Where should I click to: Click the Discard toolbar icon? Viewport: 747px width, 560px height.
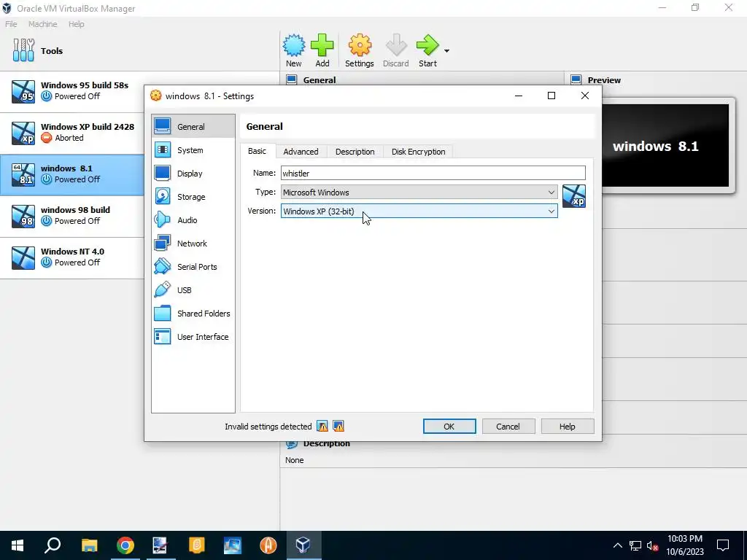click(396, 50)
